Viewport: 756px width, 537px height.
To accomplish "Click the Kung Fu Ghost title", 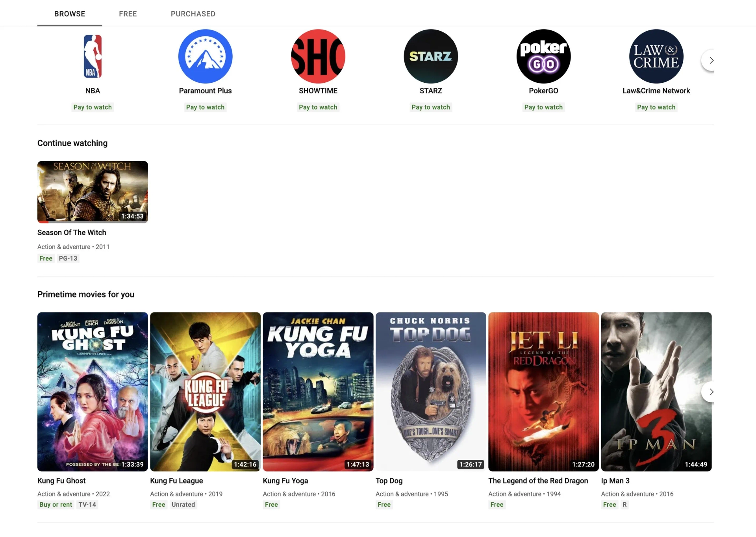I will click(61, 481).
